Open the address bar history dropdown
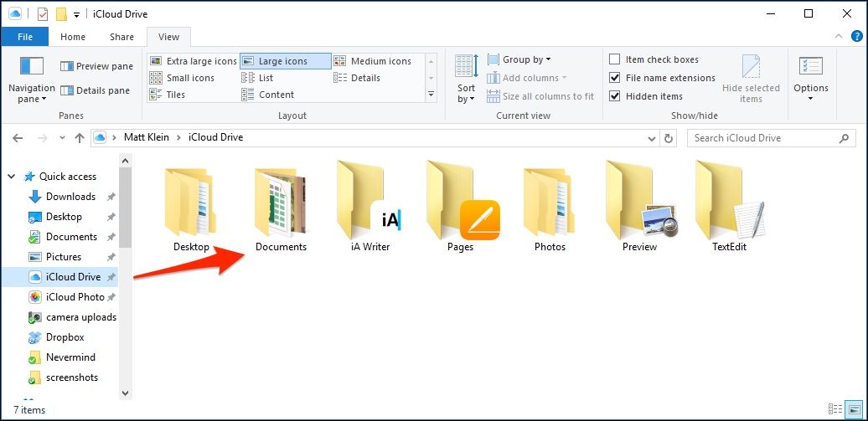 click(651, 138)
